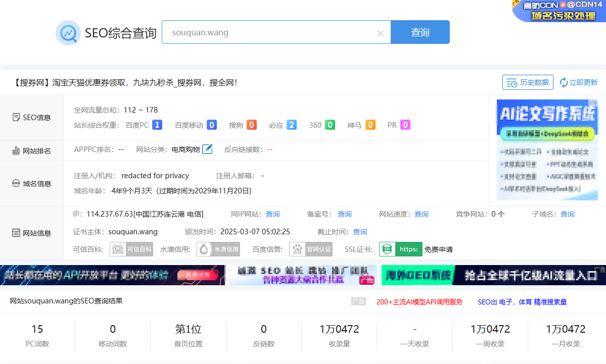The height and width of the screenshot is (364, 606).
Task: Click the 360 weight badge 0
Action: [x=330, y=125]
